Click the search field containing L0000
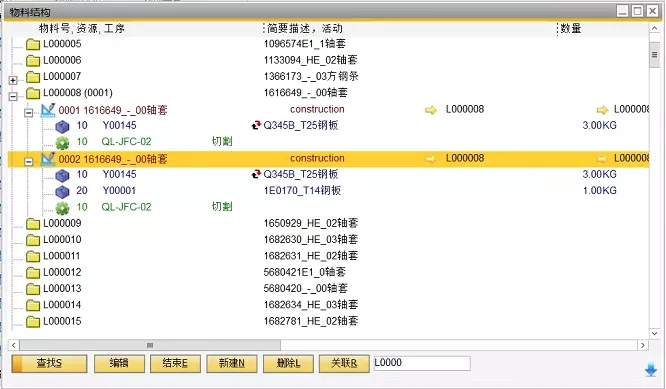Screen dimensions: 666x389 422,363
